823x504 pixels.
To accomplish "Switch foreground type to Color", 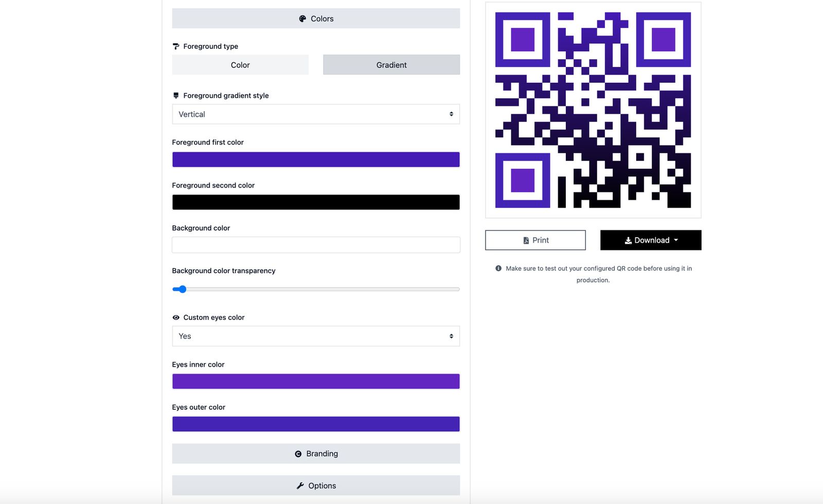I will [x=240, y=65].
